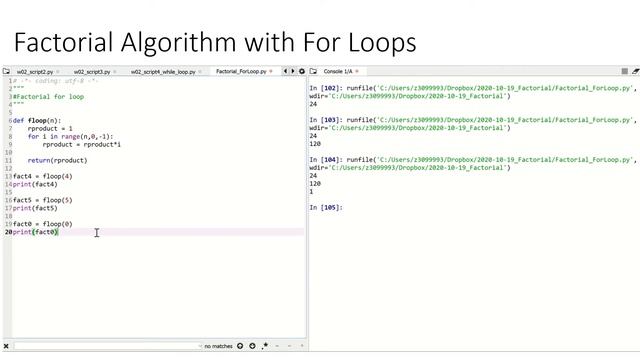This screenshot has height=360, width=640.
Task: Click the console clear eraser icon
Action: point(636,71)
